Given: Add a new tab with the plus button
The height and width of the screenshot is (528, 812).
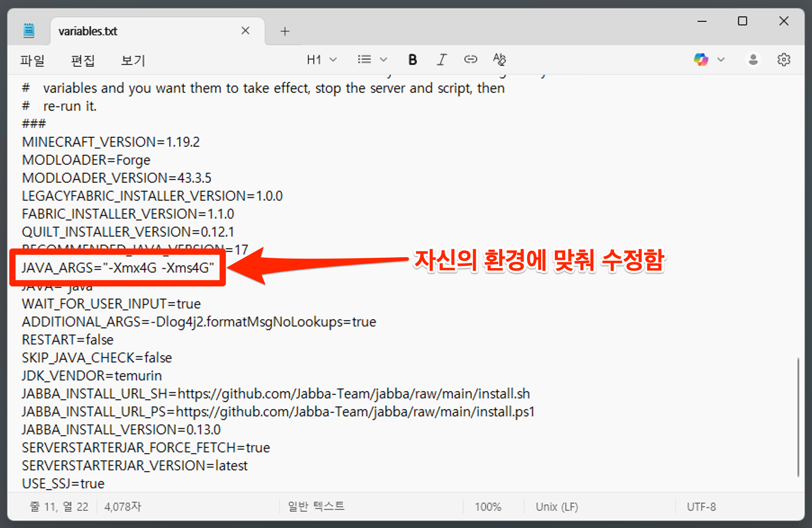Looking at the screenshot, I should (284, 31).
